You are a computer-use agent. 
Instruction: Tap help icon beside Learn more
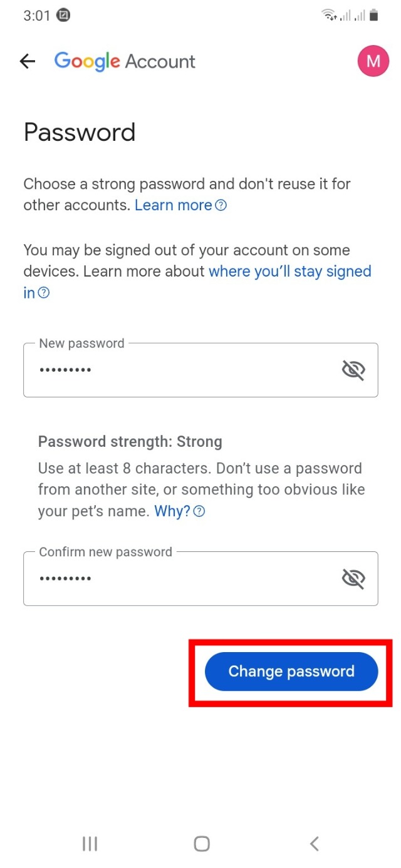click(x=221, y=205)
